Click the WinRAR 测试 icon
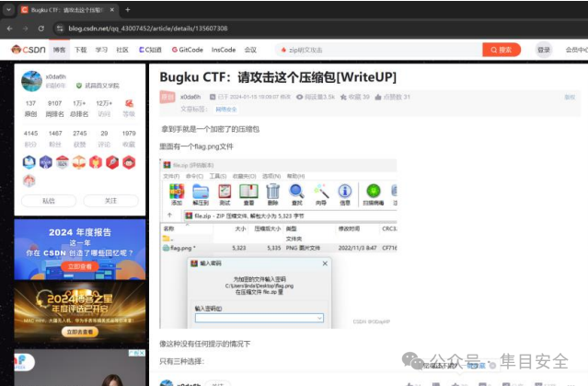Screen dimensions: 588x386 coord(225,194)
